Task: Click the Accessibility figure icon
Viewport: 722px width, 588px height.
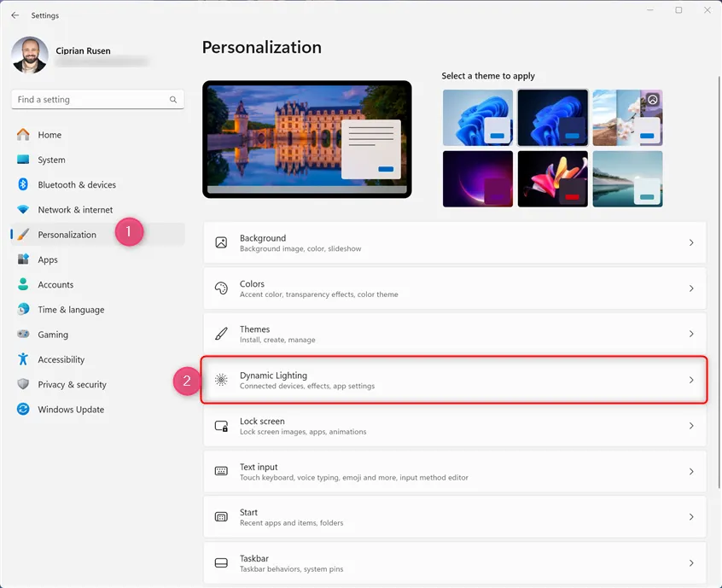Action: (23, 358)
